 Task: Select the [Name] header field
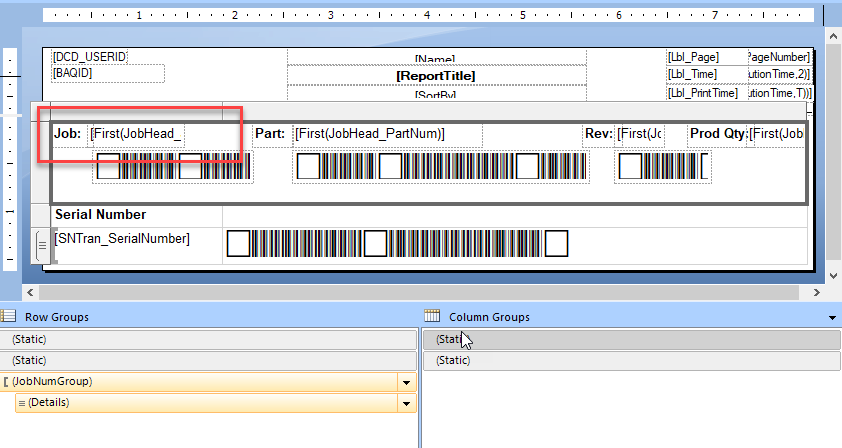point(436,57)
